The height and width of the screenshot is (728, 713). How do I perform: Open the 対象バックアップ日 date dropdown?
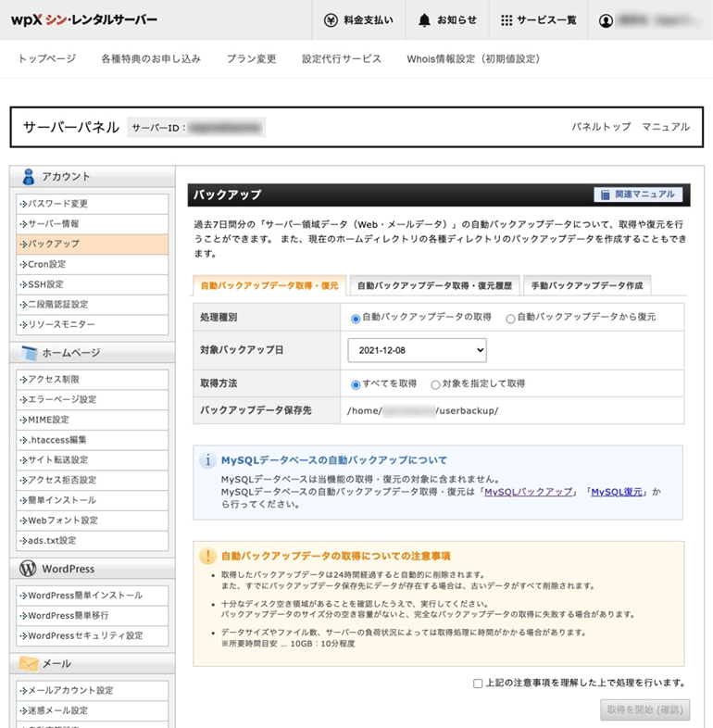[x=417, y=350]
